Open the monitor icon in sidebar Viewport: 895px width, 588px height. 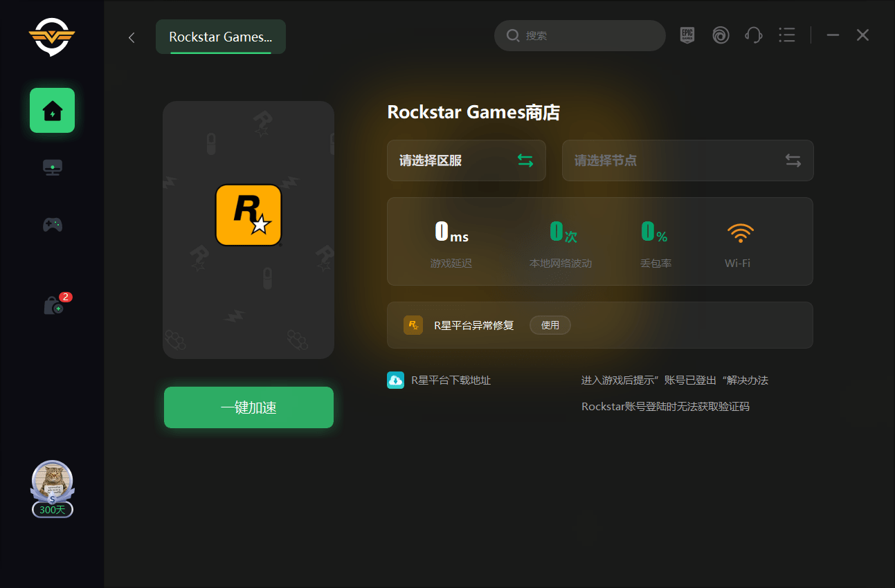(x=53, y=167)
